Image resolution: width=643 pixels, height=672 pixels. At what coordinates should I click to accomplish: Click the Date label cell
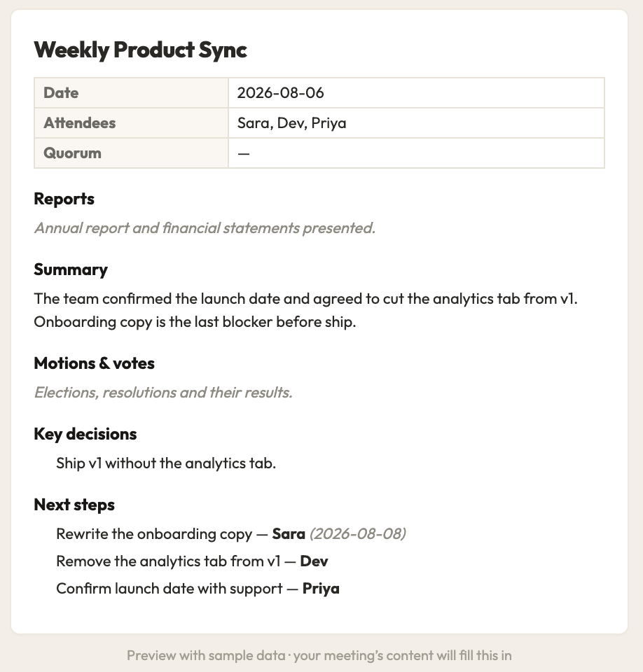[x=131, y=93]
